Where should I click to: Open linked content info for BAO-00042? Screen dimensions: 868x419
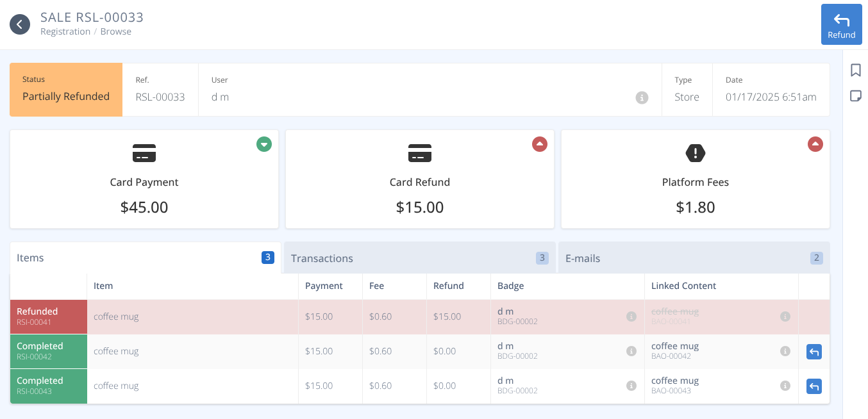pos(785,351)
